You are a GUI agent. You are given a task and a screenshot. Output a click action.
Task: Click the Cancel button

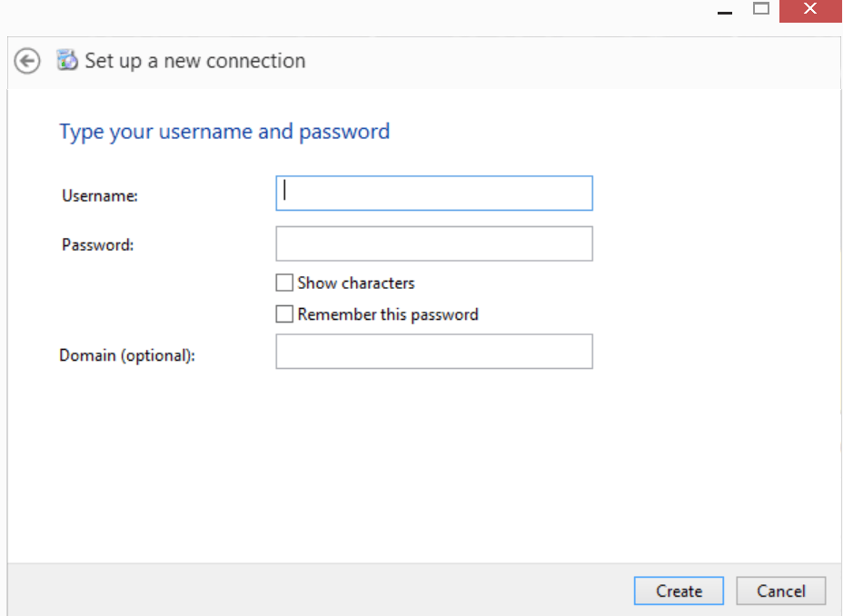click(780, 591)
